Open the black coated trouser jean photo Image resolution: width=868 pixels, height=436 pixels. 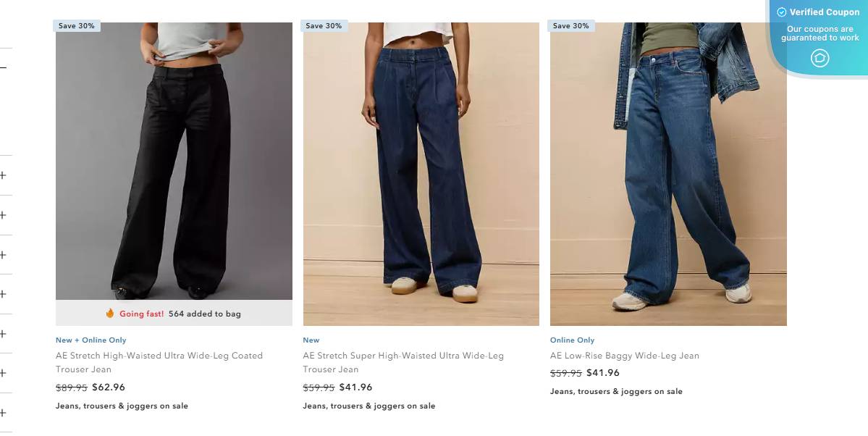coord(174,162)
